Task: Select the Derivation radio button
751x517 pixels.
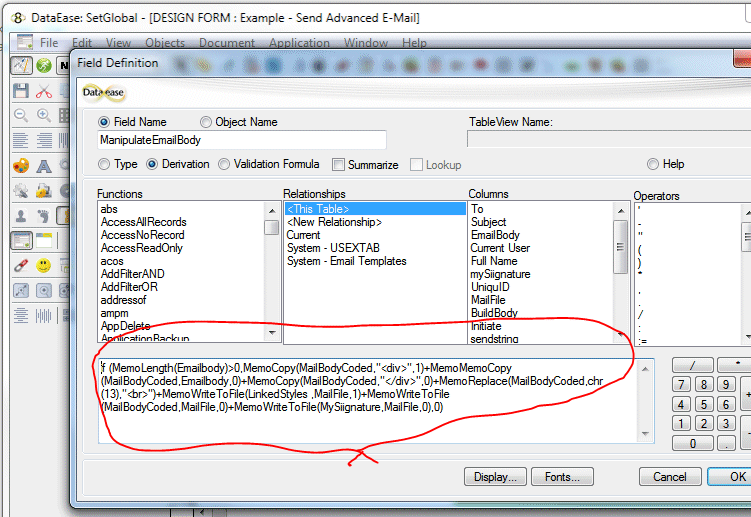Action: point(152,164)
